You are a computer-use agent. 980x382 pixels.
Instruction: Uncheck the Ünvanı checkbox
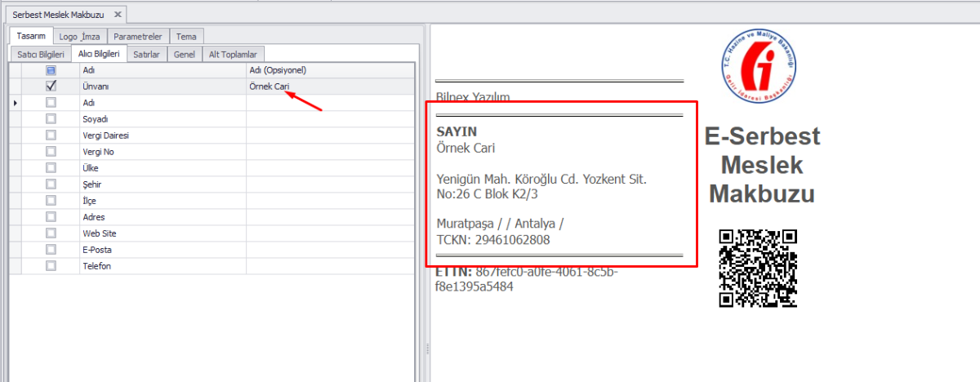pos(51,87)
